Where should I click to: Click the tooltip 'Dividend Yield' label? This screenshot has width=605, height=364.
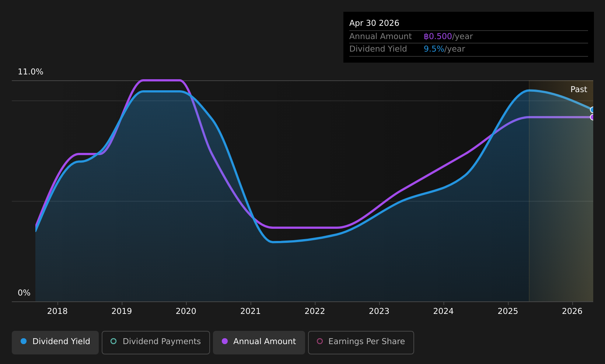(378, 49)
